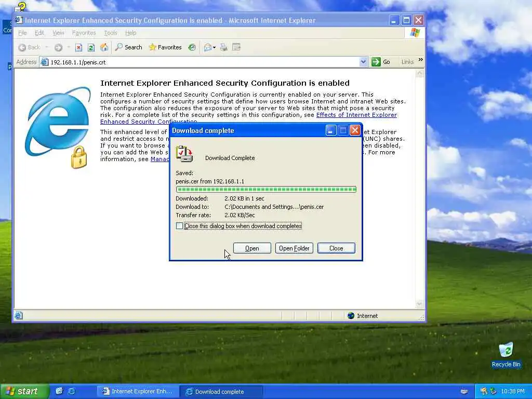The image size is (532, 399).
Task: Click the Internet Explorer logo image
Action: (58, 127)
